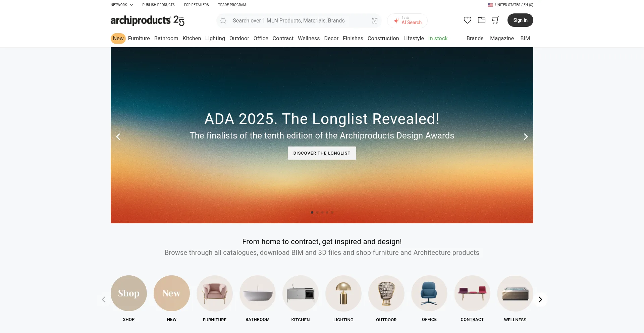Click the search magnifier icon

point(223,21)
